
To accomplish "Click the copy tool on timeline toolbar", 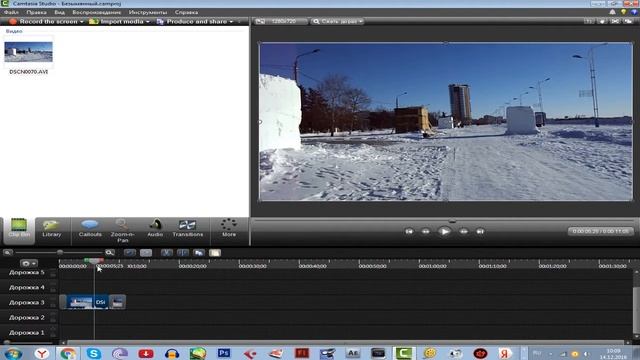I will point(199,253).
